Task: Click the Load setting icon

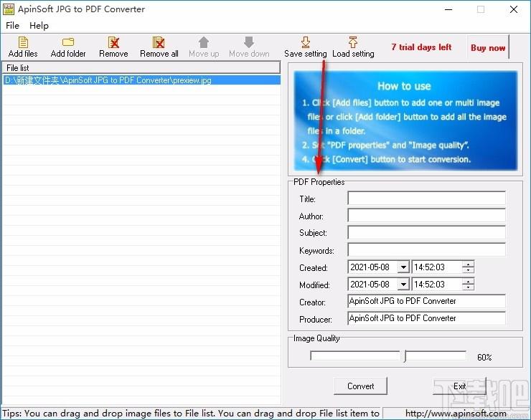Action: tap(353, 43)
